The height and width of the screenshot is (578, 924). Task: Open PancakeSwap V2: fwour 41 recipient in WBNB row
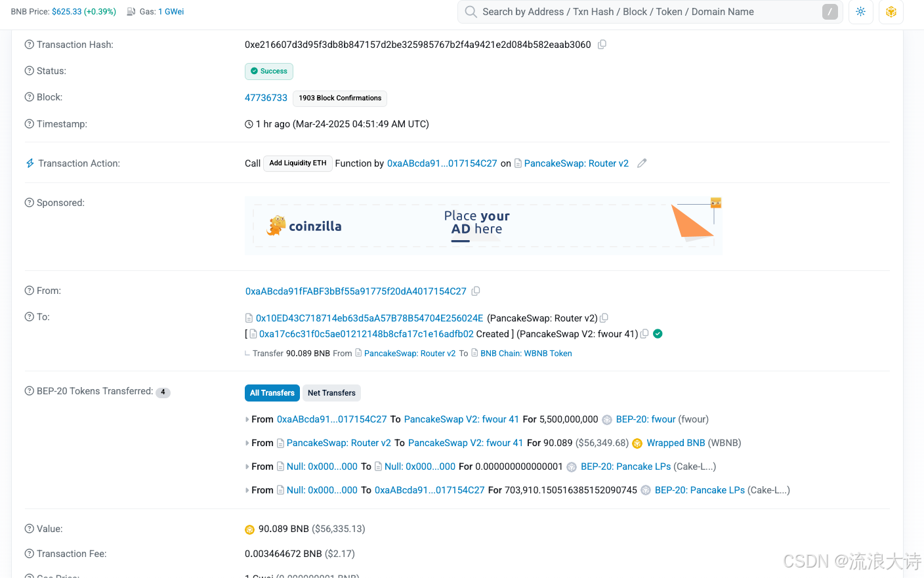(x=465, y=443)
